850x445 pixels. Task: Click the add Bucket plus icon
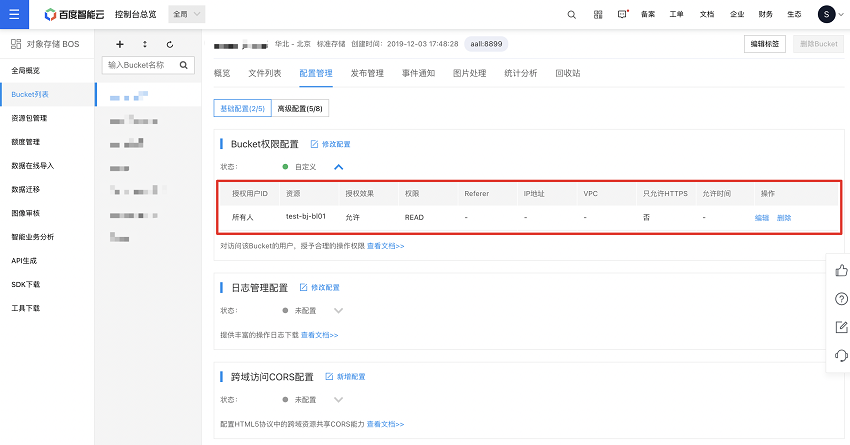(x=120, y=44)
